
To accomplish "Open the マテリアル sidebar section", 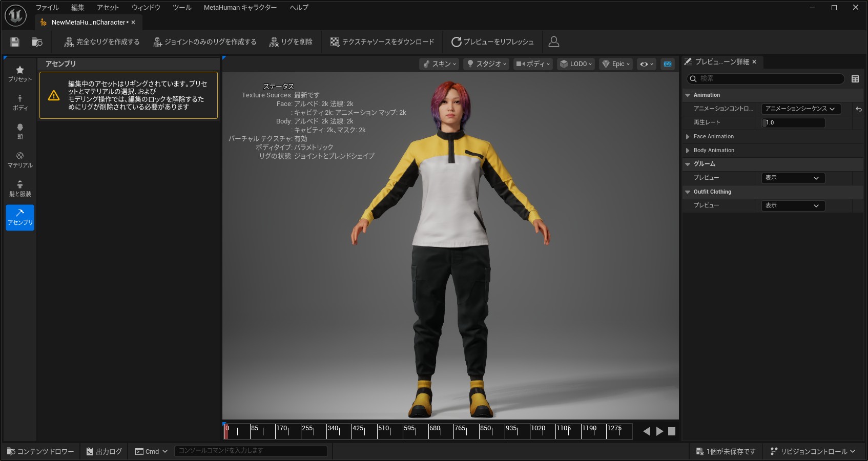I will (20, 160).
